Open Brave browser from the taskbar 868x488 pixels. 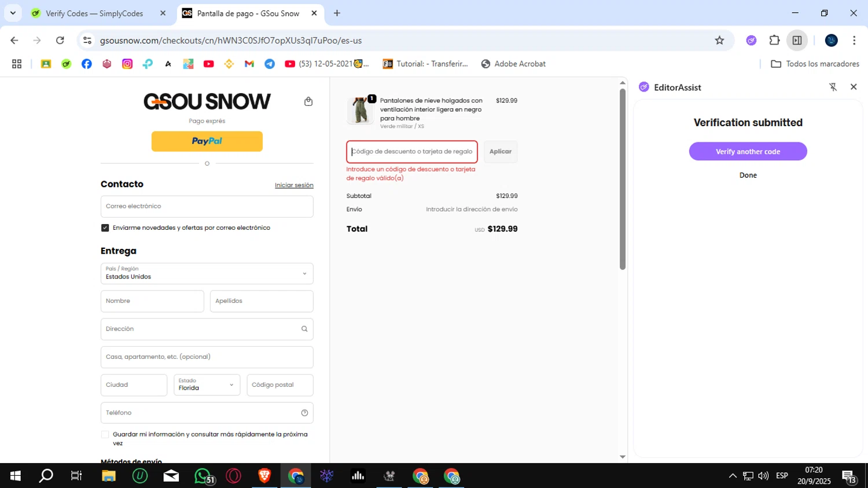tap(264, 476)
